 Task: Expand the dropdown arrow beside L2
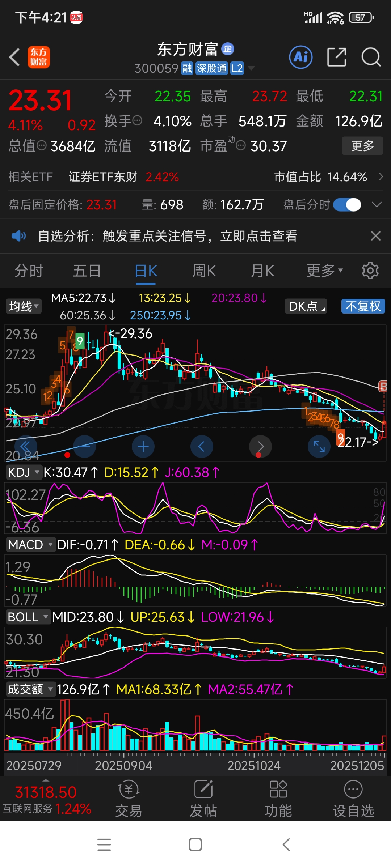[x=251, y=68]
